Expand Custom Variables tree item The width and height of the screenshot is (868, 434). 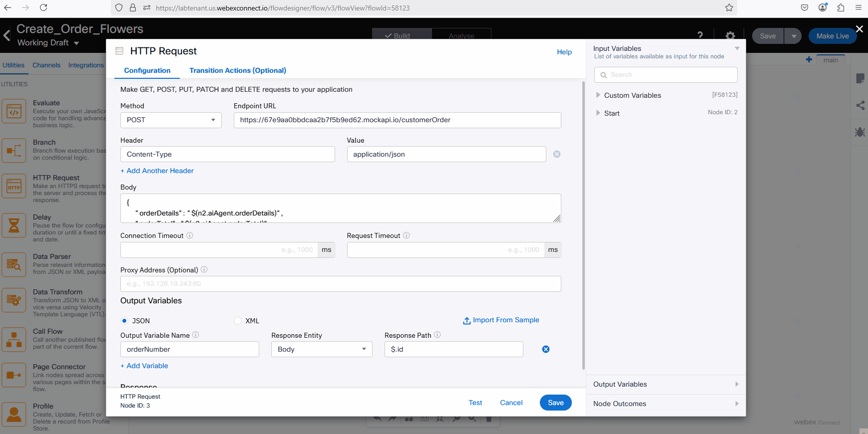click(x=598, y=95)
